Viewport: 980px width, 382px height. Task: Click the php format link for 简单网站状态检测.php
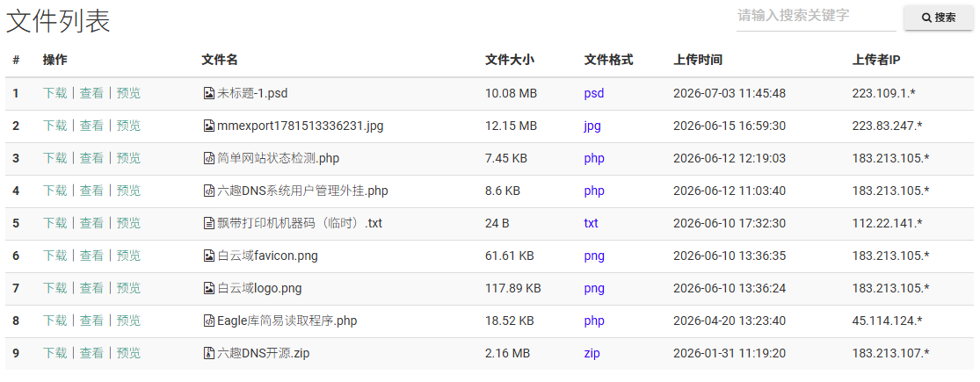pyautogui.click(x=594, y=159)
